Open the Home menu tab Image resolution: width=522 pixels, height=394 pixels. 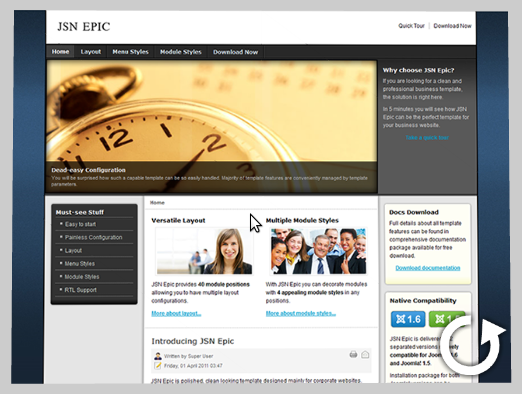click(x=60, y=52)
